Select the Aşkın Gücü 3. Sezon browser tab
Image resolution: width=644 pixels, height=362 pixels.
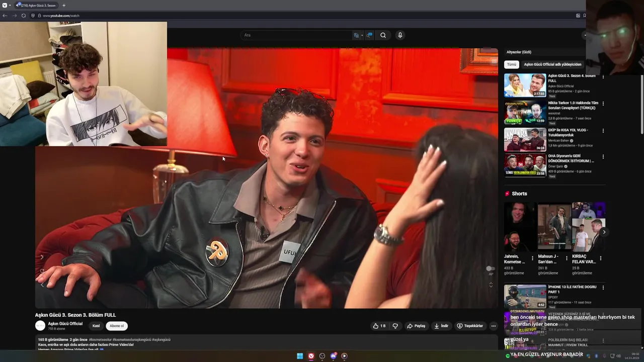click(x=36, y=5)
